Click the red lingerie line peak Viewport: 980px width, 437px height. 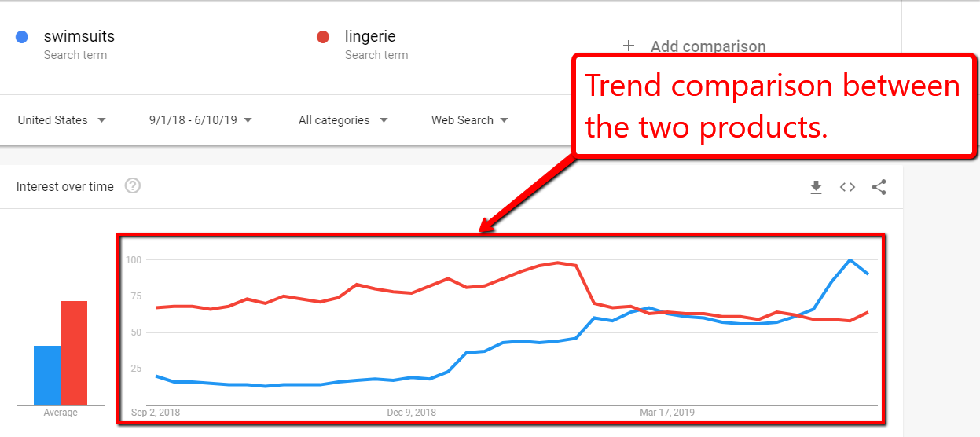coord(557,263)
